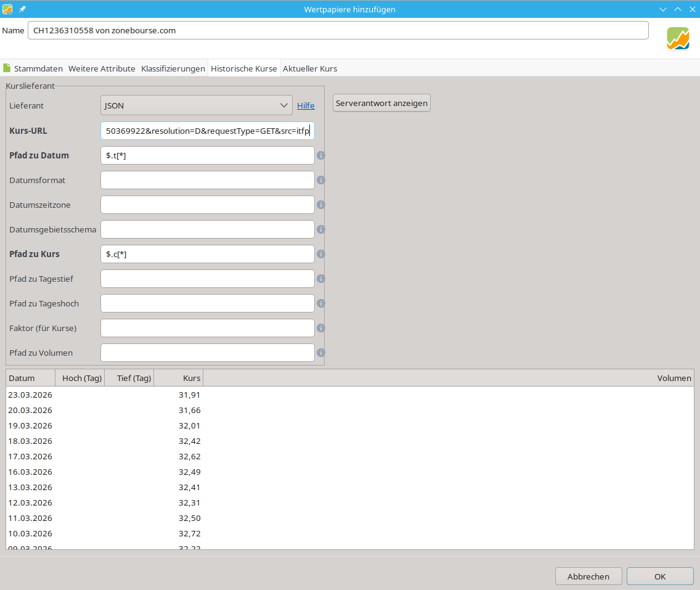Open the Hilfe link
This screenshot has width=700, height=590.
tap(306, 105)
